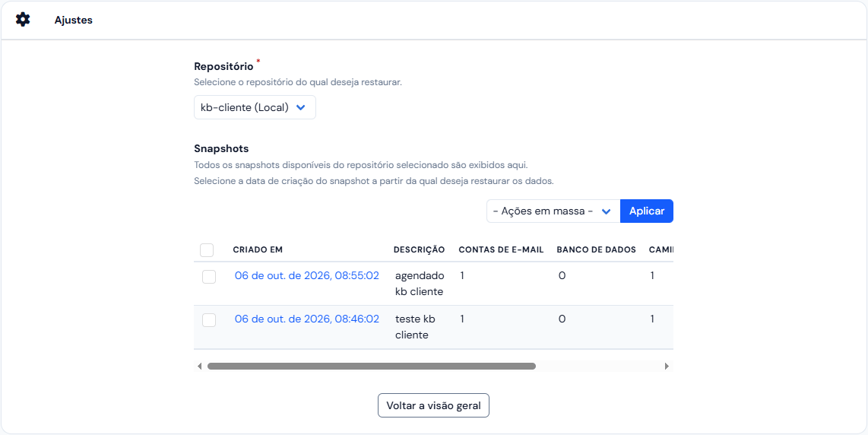Click the Aplicar button
Viewport: 868px width, 435px height.
click(647, 211)
